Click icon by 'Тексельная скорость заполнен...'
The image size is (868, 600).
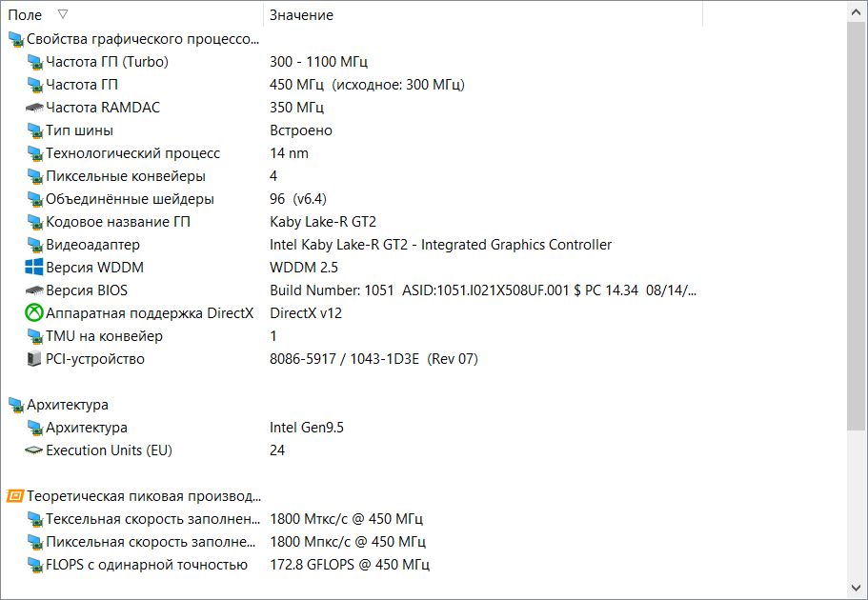coord(34,519)
